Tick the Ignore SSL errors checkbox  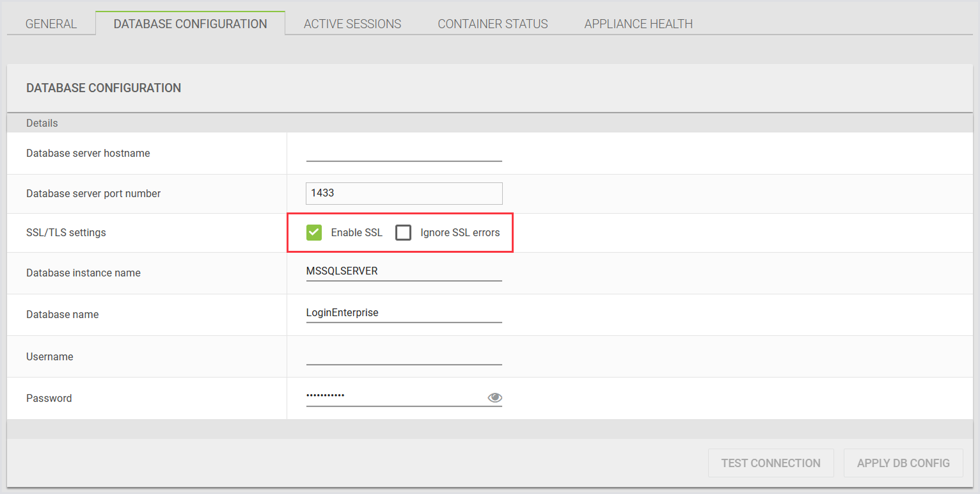(x=403, y=232)
